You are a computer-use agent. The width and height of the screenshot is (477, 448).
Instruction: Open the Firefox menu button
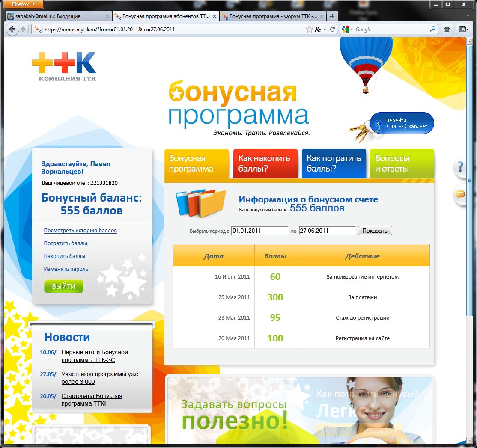coord(24,4)
